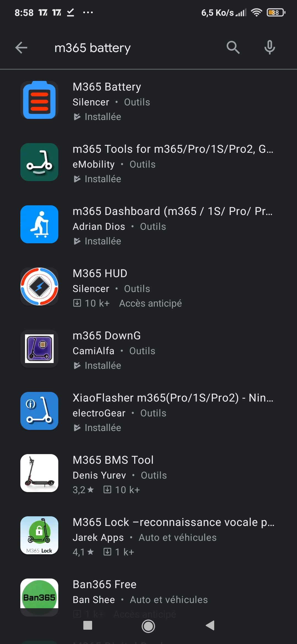The width and height of the screenshot is (297, 644).
Task: Tap 'Installée' status under m365 DownG
Action: click(x=103, y=365)
